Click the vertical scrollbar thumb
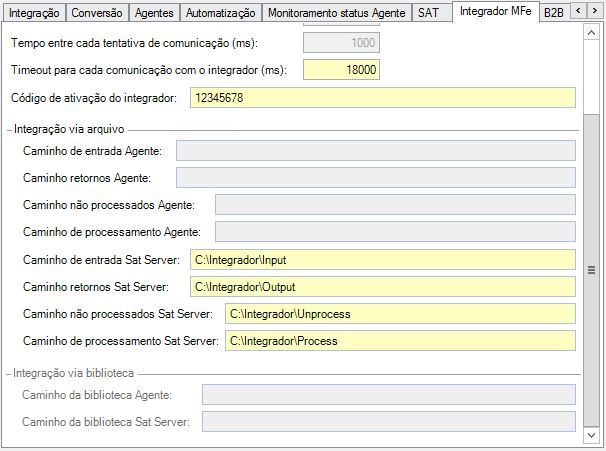The image size is (606, 451). [591, 270]
